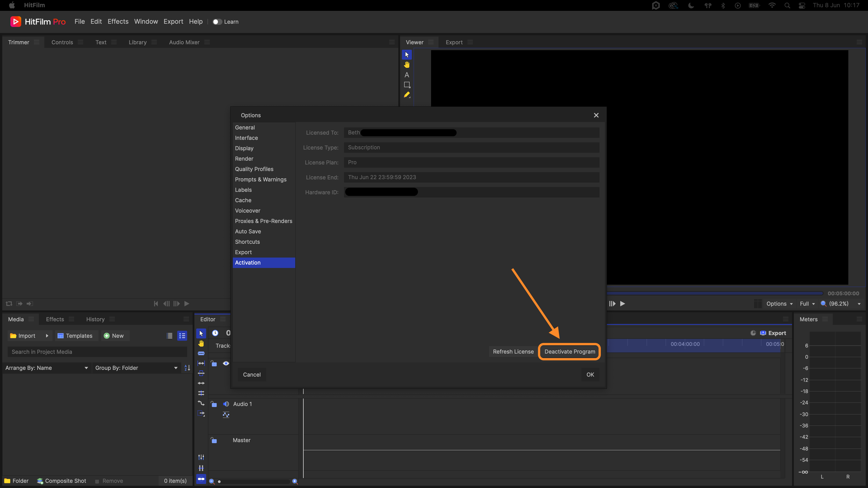Select Auto Save in the Options list
Screen dimensions: 868x488
[264, 231]
